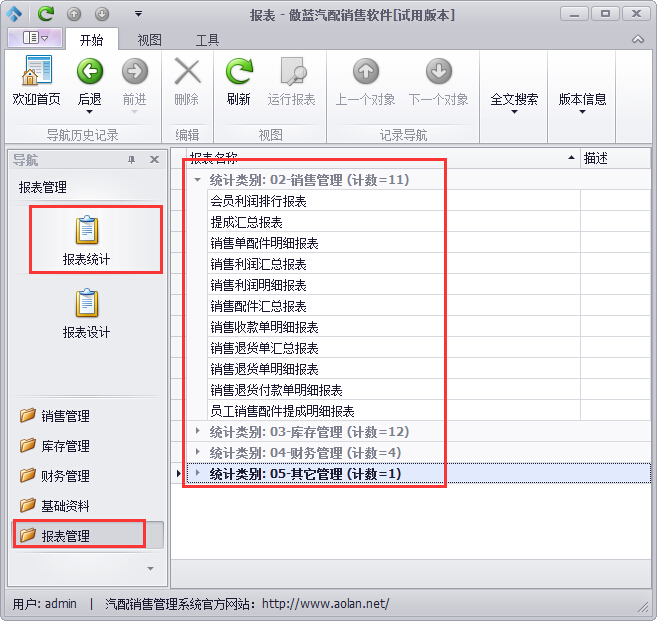Pin the 导航 panel with pushpin
The image size is (657, 621).
point(131,160)
